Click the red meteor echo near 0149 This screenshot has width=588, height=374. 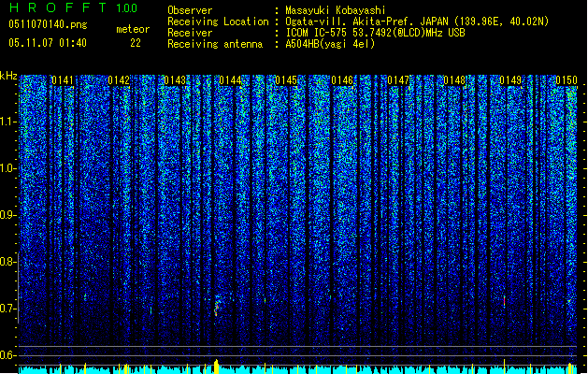coord(505,300)
